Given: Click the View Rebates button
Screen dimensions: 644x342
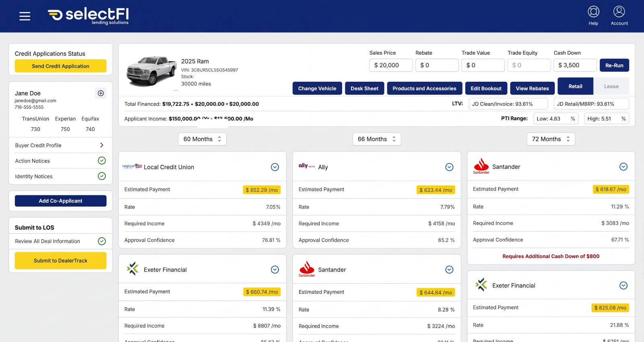Looking at the screenshot, I should 532,88.
